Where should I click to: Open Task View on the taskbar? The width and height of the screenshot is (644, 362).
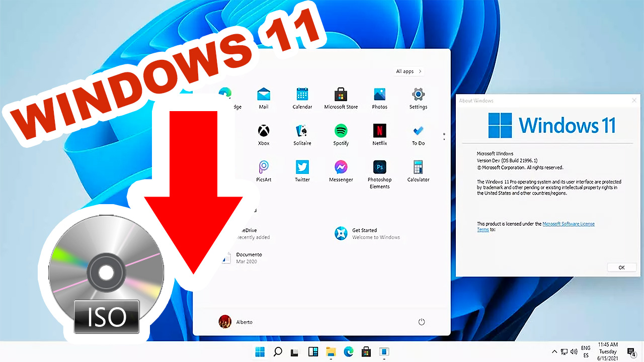click(295, 352)
